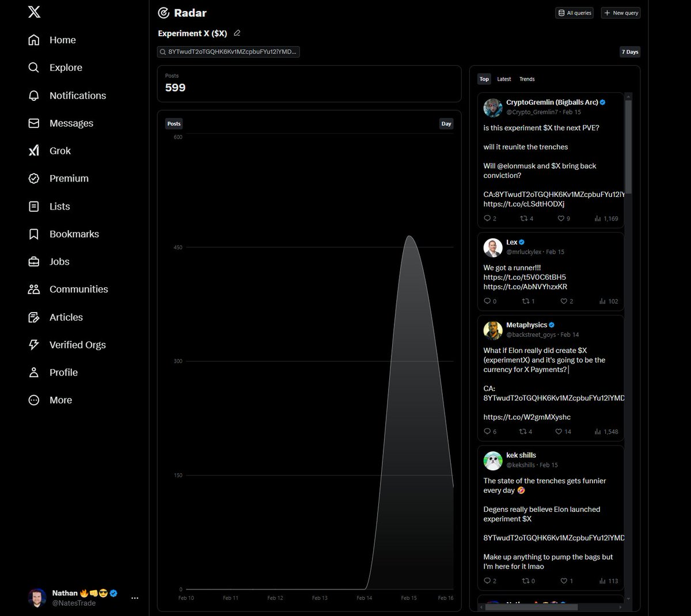Click the @kekshills handle
691x616 pixels.
coord(521,465)
